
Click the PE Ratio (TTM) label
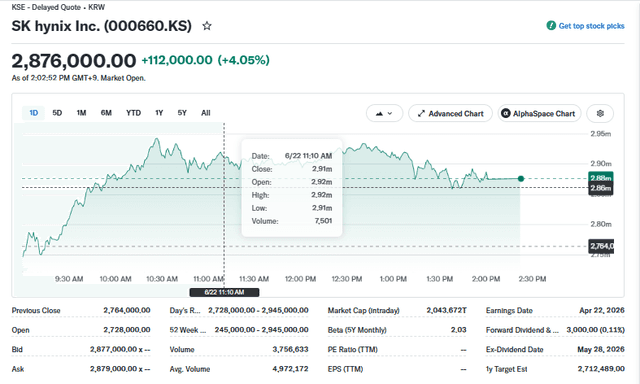353,349
